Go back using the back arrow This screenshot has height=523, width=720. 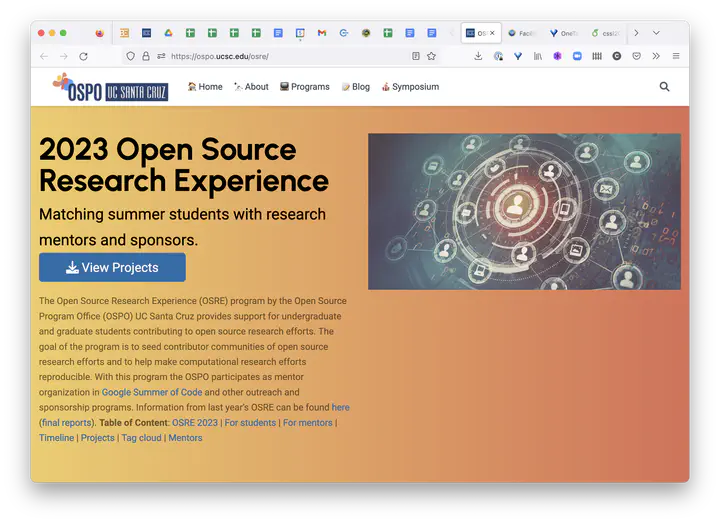pyautogui.click(x=43, y=57)
